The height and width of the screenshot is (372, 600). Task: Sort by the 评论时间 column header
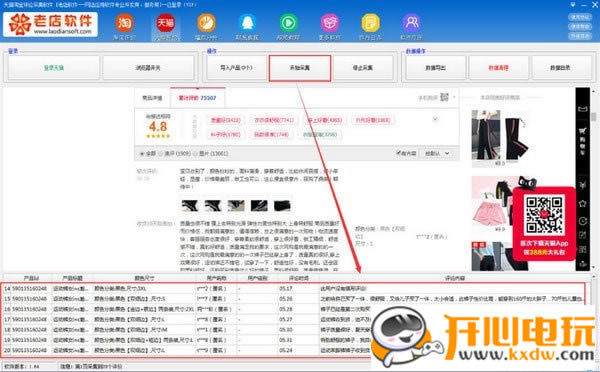(x=299, y=278)
